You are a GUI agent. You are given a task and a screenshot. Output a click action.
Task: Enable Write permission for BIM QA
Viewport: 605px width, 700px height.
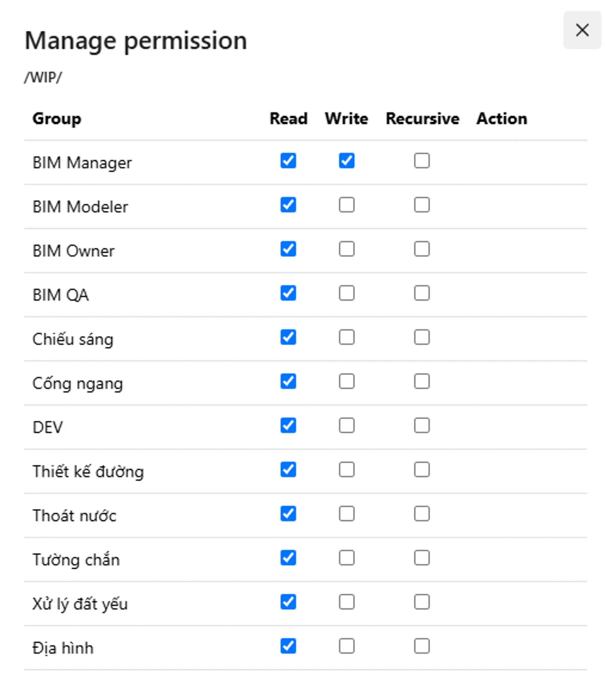tap(346, 293)
